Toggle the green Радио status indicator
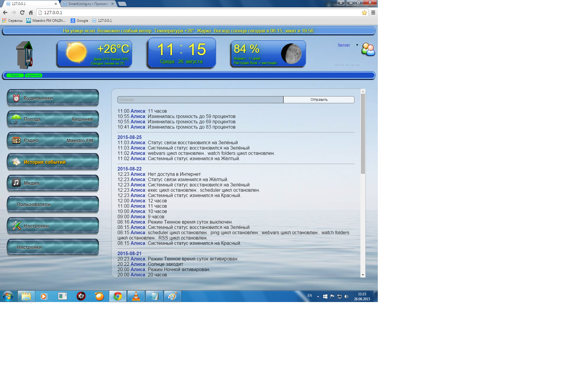The height and width of the screenshot is (374, 588). tap(15, 75)
